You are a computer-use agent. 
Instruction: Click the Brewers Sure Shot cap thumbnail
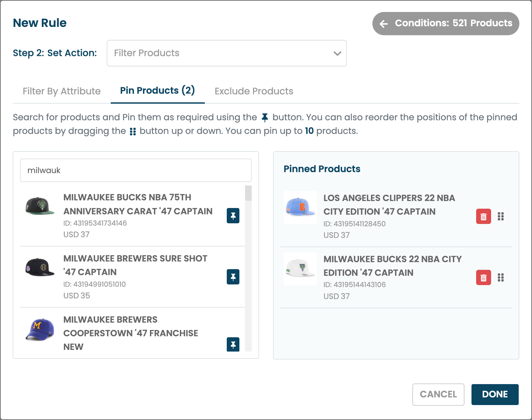pyautogui.click(x=40, y=267)
